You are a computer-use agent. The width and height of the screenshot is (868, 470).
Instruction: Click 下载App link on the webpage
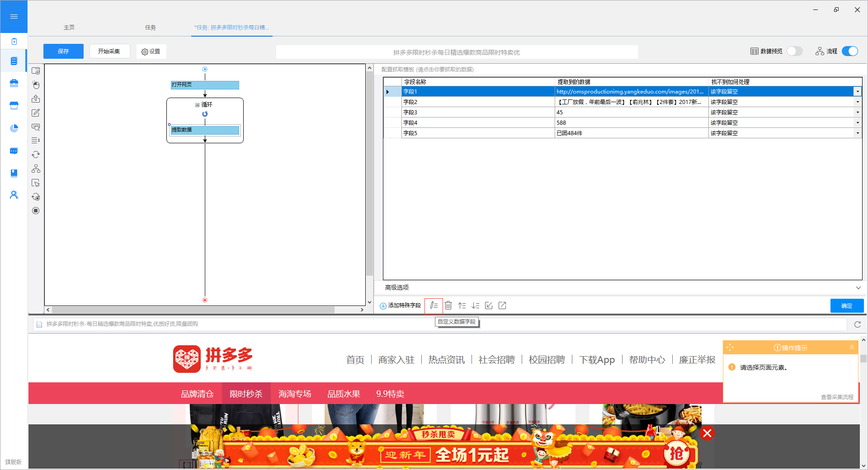(597, 360)
